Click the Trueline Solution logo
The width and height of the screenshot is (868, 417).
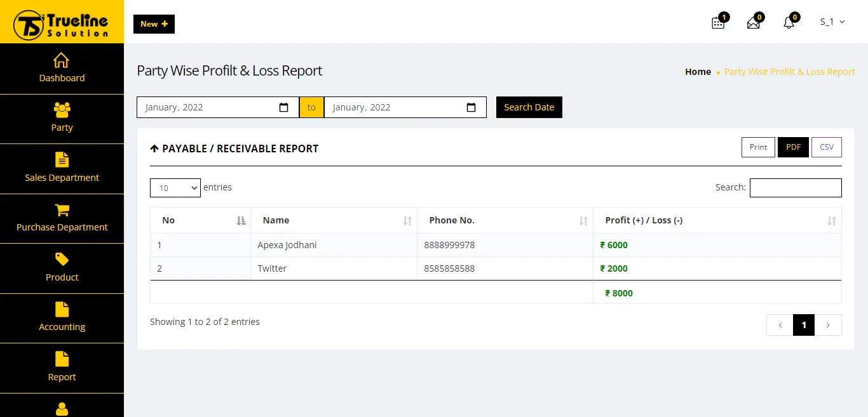coord(62,25)
